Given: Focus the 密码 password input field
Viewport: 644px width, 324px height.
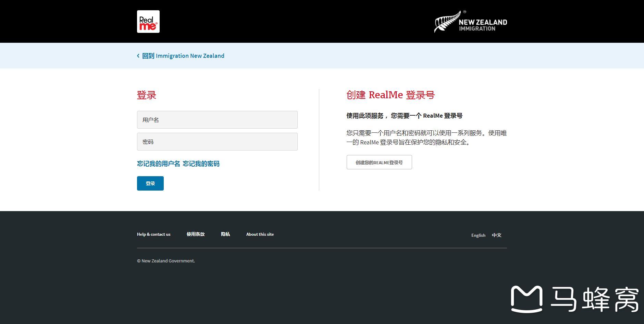Looking at the screenshot, I should pyautogui.click(x=217, y=142).
